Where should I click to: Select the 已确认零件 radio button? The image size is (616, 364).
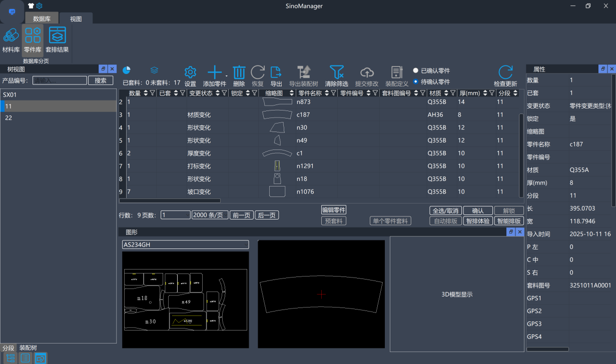(416, 70)
